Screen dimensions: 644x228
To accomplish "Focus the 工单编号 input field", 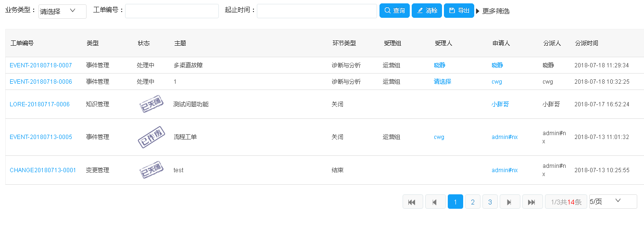I will pos(172,12).
